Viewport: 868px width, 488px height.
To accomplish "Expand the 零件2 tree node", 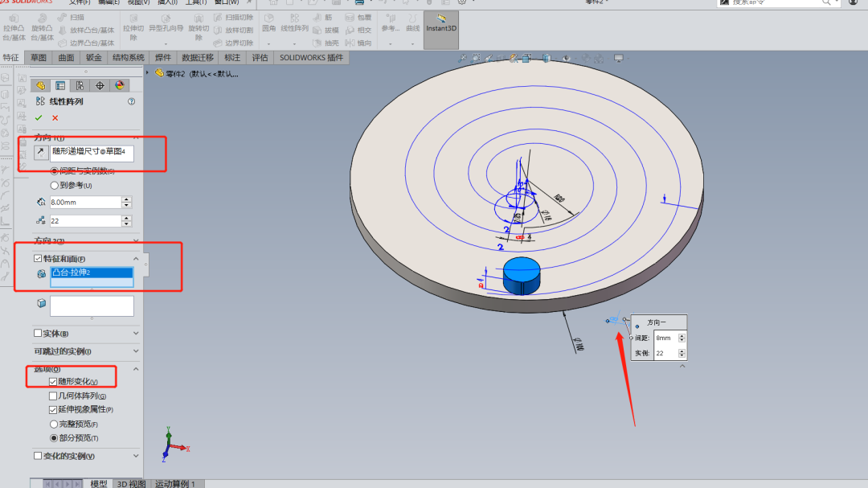I will pos(148,73).
